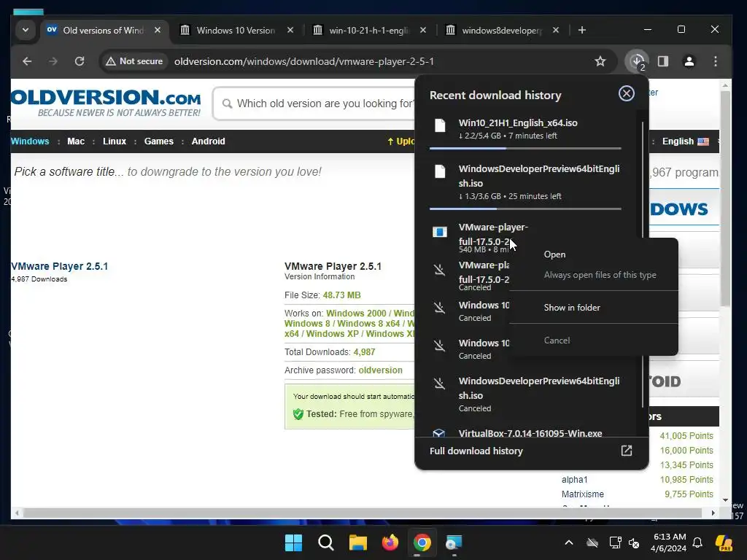
Task: Open File Explorer from the taskbar
Action: pyautogui.click(x=357, y=542)
